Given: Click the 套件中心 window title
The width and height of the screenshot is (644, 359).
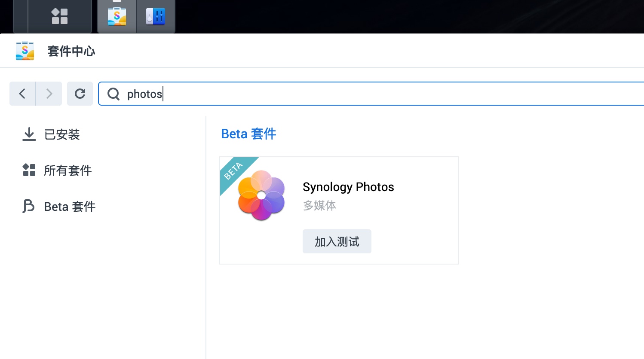Looking at the screenshot, I should click(71, 51).
